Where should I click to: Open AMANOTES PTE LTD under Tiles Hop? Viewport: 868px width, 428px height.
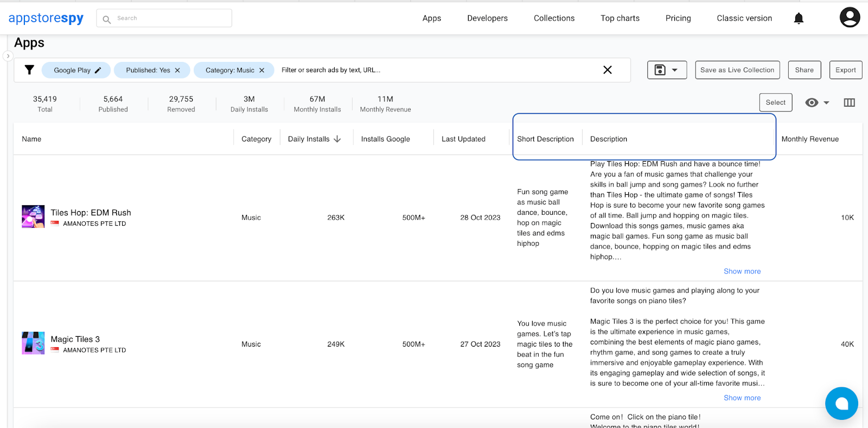point(94,223)
